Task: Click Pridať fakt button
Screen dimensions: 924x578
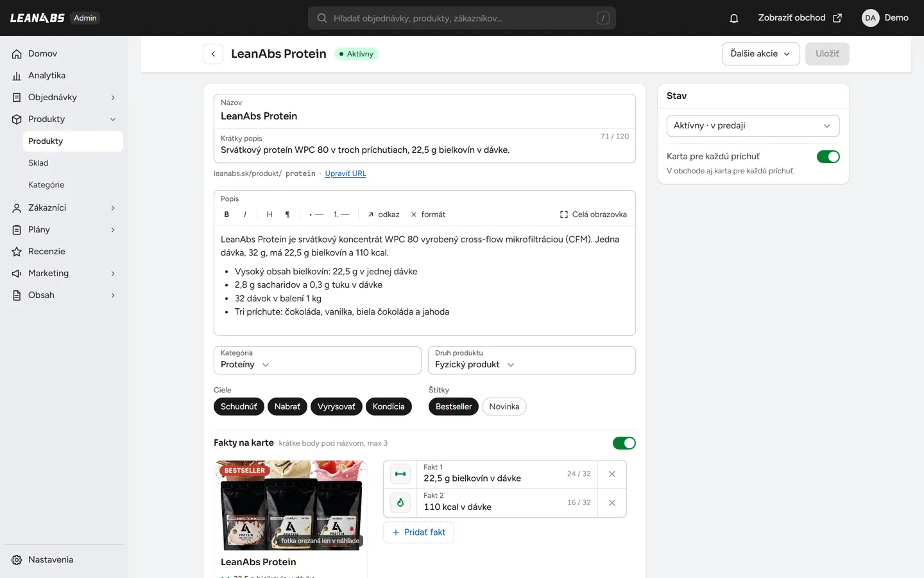Action: 418,532
